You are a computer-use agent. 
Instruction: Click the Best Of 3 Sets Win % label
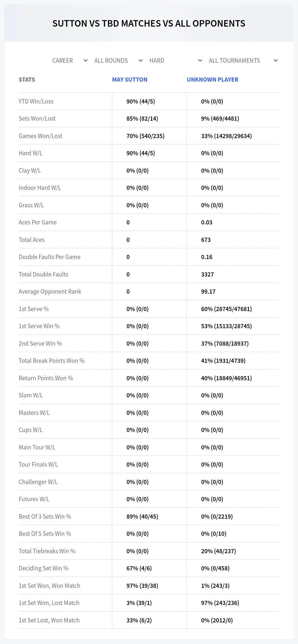pyautogui.click(x=45, y=517)
